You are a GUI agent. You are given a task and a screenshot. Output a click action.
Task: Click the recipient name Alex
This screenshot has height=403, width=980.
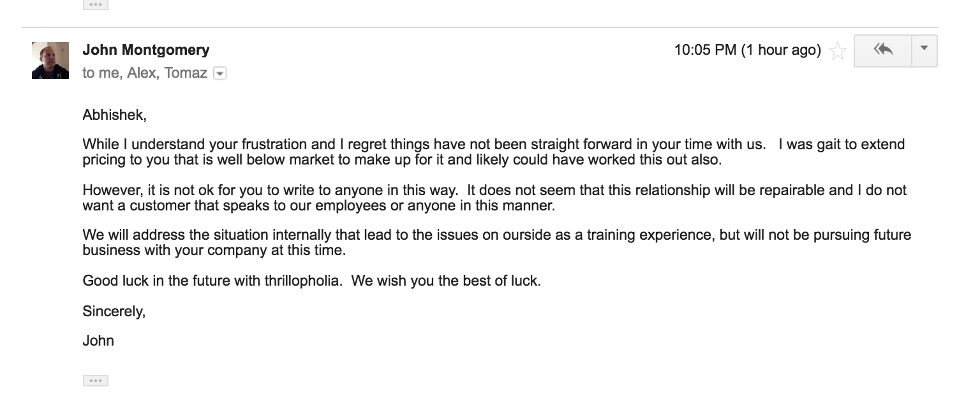[x=141, y=73]
